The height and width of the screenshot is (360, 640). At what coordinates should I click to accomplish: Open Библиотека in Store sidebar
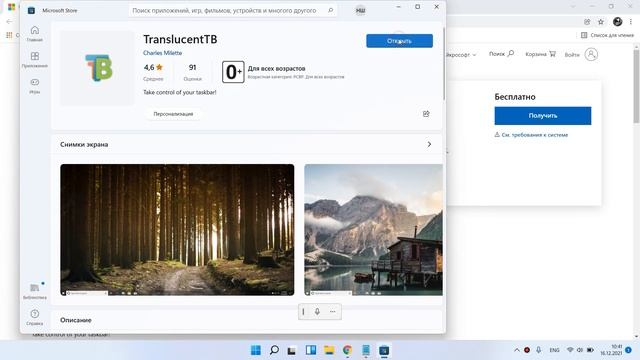pyautogui.click(x=35, y=291)
